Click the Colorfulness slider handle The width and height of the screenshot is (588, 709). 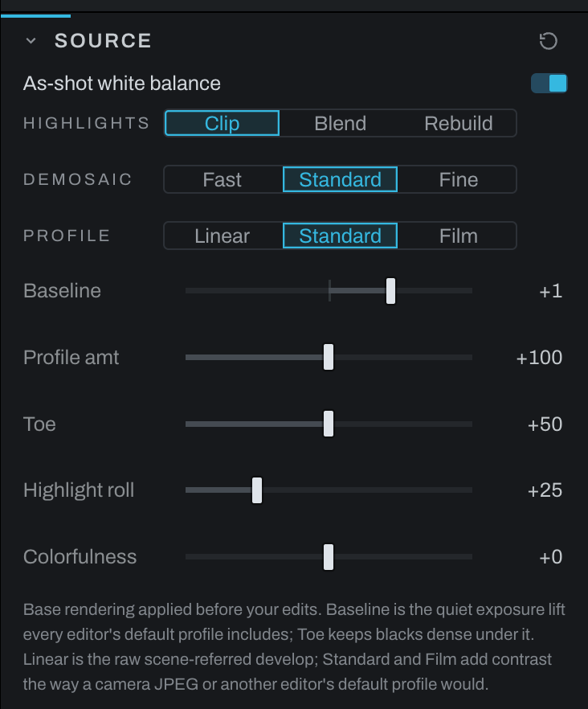(x=329, y=556)
